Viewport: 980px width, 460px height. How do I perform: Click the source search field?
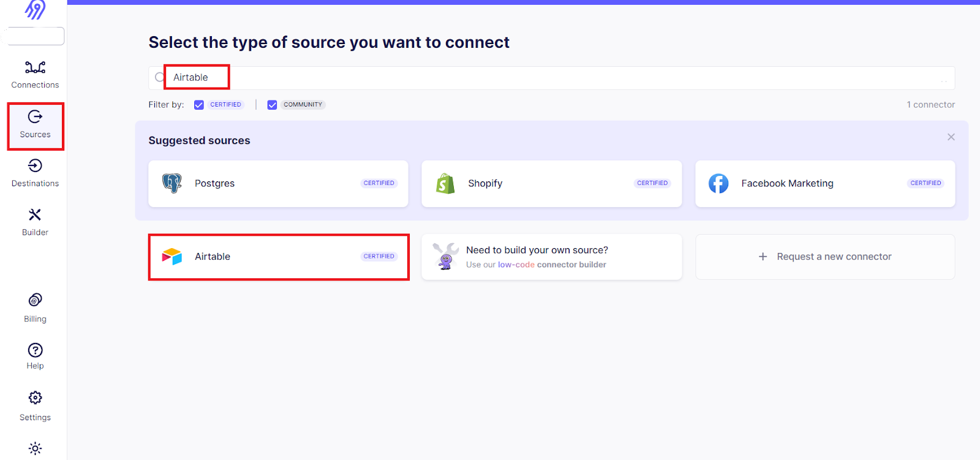point(551,78)
